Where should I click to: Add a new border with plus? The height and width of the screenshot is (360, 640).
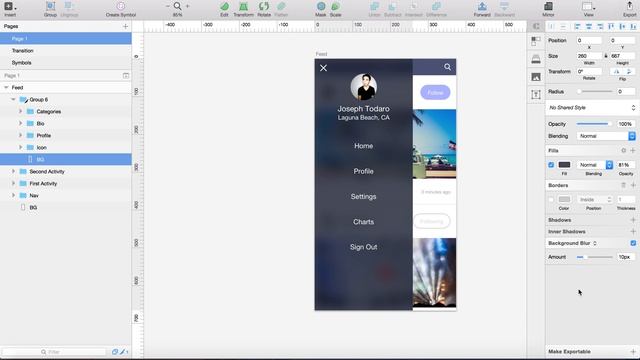coord(633,185)
